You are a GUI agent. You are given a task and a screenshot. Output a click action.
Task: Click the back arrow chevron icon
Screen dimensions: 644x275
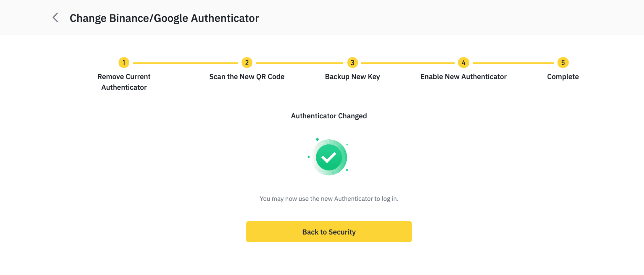pyautogui.click(x=55, y=18)
